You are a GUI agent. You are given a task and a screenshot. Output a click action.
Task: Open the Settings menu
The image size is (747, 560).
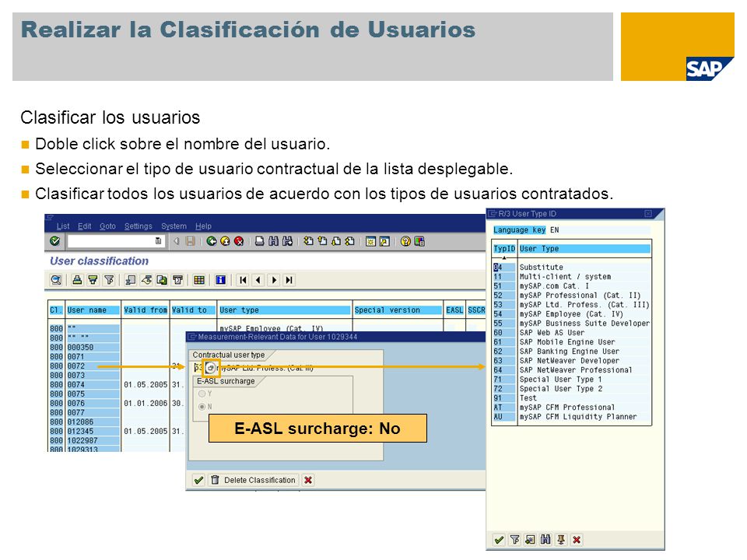tap(139, 226)
